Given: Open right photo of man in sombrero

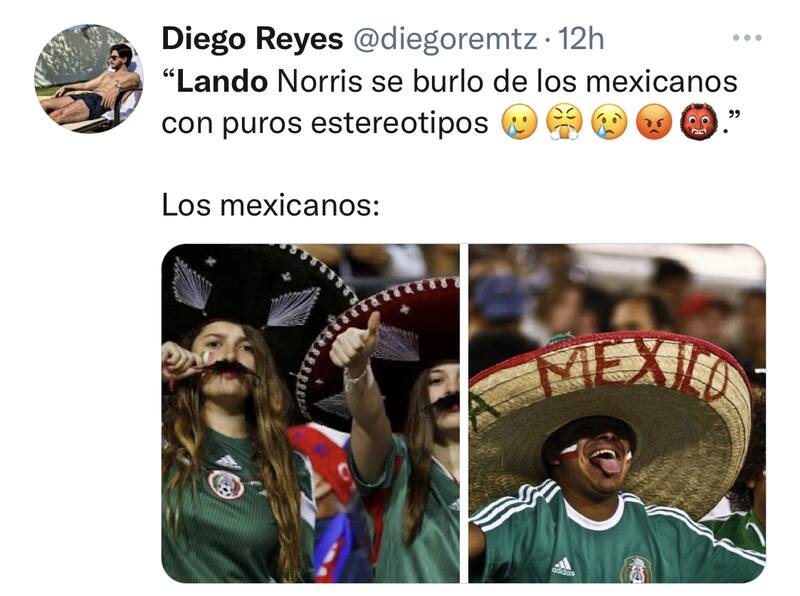Looking at the screenshot, I should pyautogui.click(x=617, y=413).
